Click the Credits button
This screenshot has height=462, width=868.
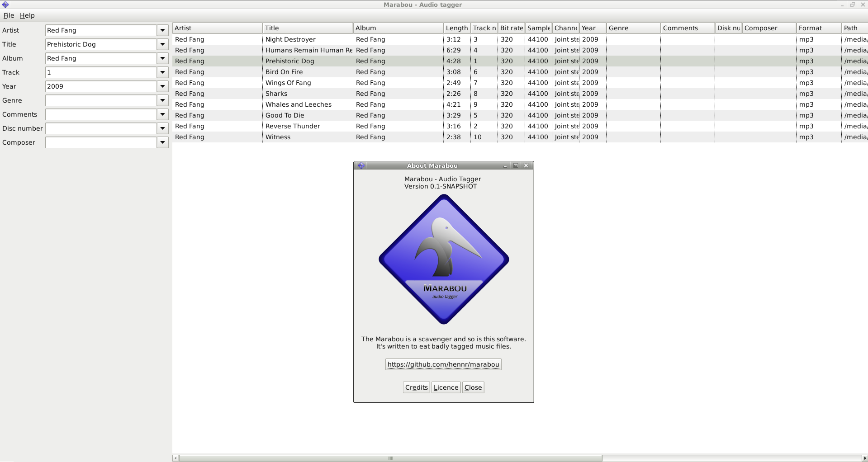coord(416,387)
